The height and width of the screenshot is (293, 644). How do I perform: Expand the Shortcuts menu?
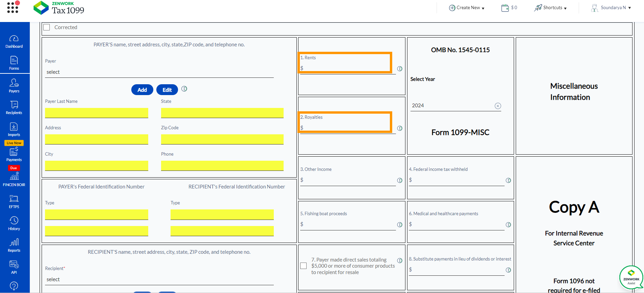pyautogui.click(x=550, y=7)
